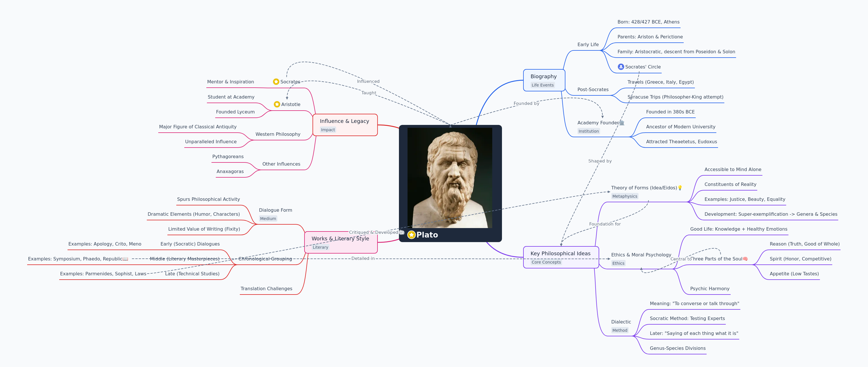Click the Metaphysics tag
The width and height of the screenshot is (868, 367).
pyautogui.click(x=625, y=196)
